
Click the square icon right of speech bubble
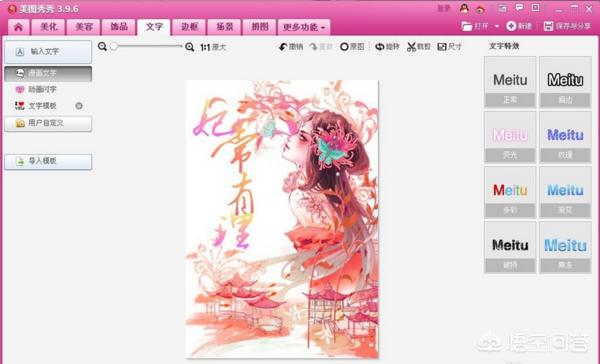pyautogui.click(x=536, y=8)
